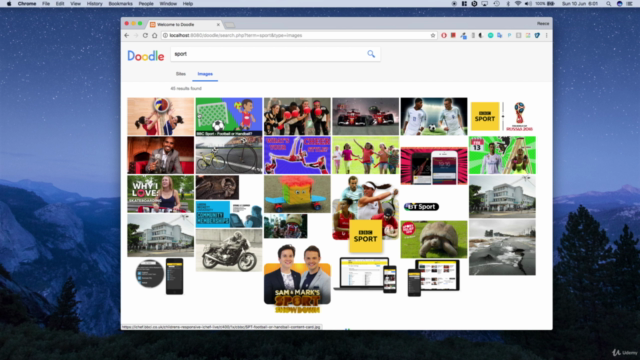Click the Doodle logo
Screen dimensions: 640x360
click(146, 56)
